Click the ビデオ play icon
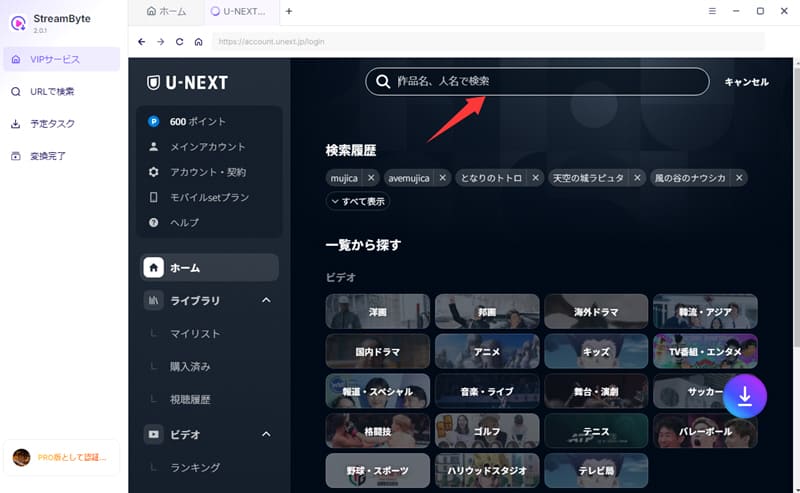The height and width of the screenshot is (493, 800). tap(153, 434)
